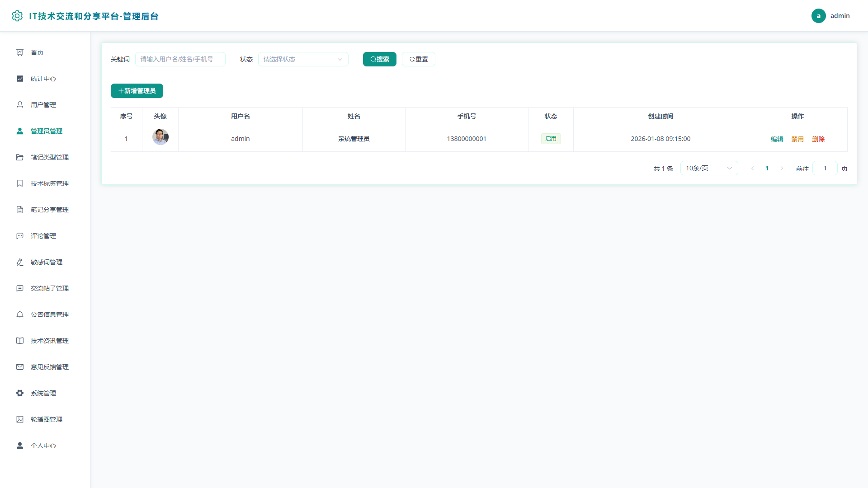The image size is (868, 488).
Task: Click the 共 1 条 total count text
Action: 663,169
